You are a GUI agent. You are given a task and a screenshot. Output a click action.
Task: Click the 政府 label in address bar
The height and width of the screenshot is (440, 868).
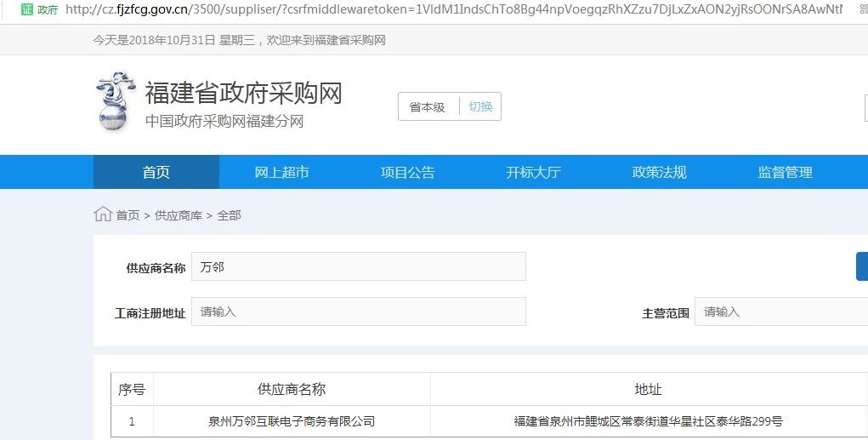click(48, 9)
